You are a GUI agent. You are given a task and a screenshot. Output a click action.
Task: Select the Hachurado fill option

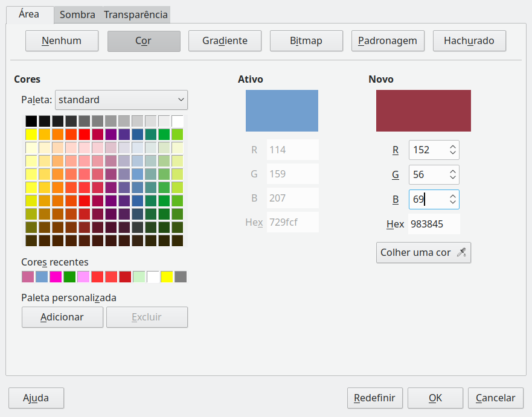pos(469,41)
